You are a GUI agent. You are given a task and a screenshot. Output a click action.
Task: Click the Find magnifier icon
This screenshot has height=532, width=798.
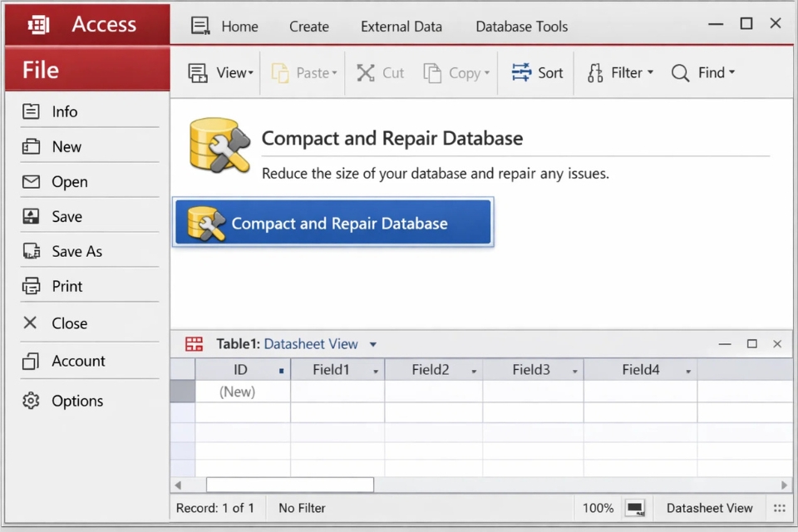tap(680, 73)
